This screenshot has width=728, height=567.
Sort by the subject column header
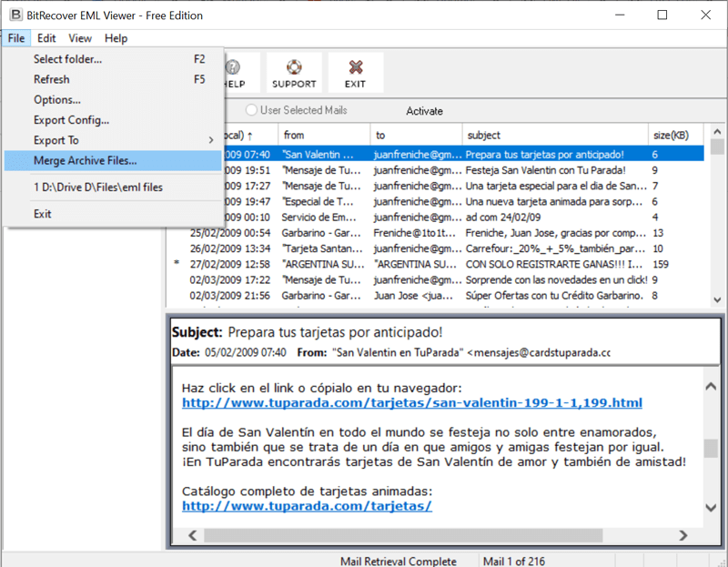pos(555,135)
